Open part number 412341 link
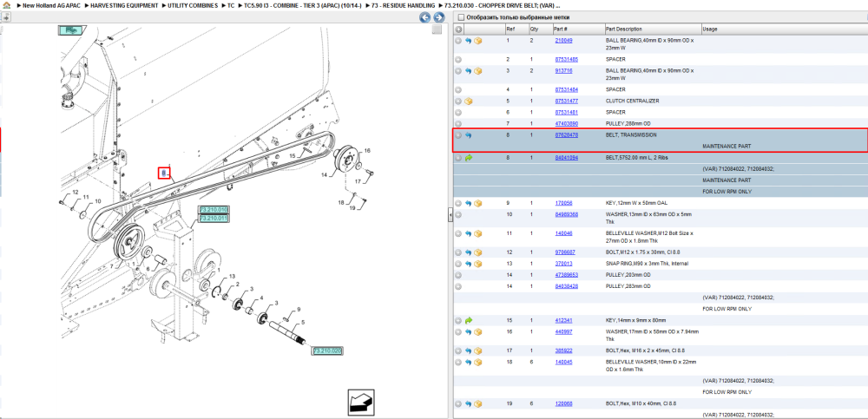The height and width of the screenshot is (419, 868). tap(563, 320)
